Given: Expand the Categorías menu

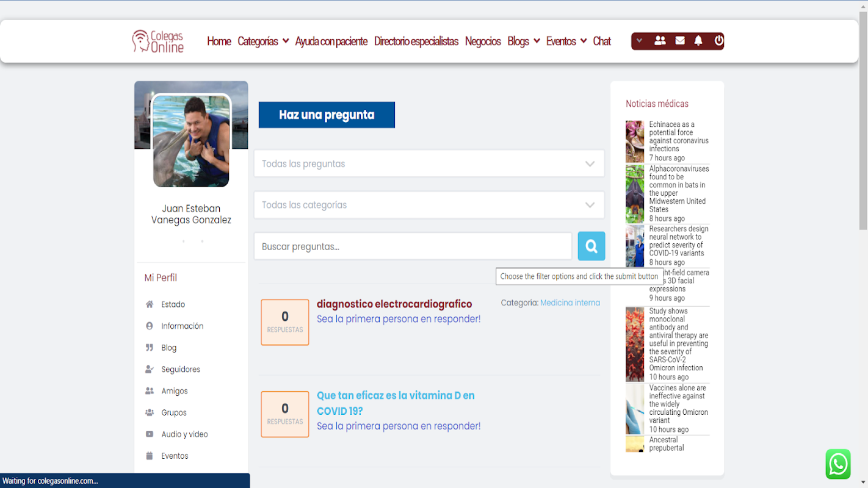Looking at the screenshot, I should [x=263, y=41].
